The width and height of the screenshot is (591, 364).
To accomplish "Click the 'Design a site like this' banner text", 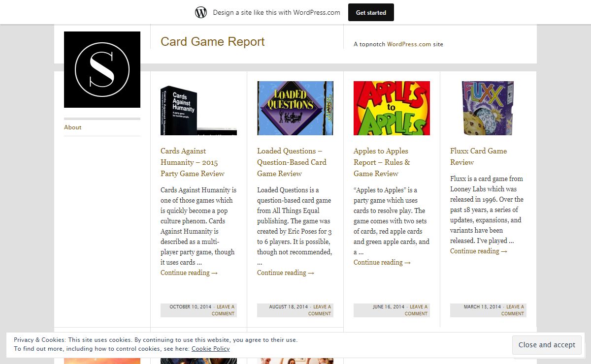I will 276,12.
